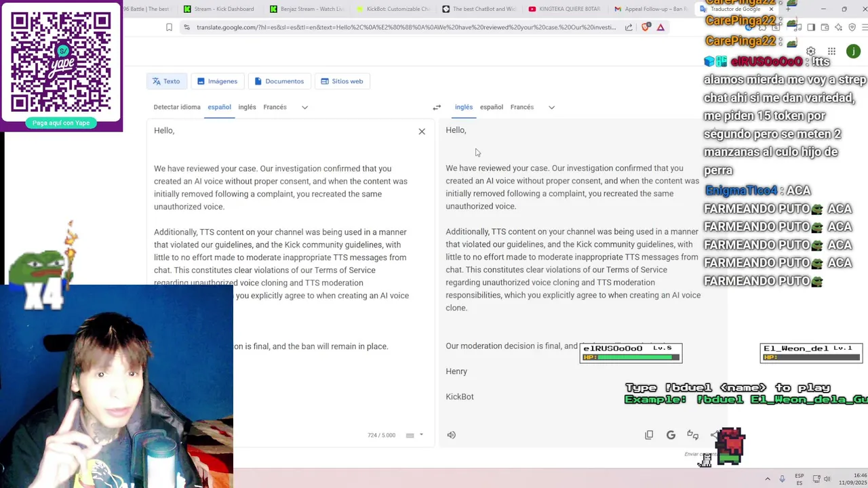The height and width of the screenshot is (488, 868).
Task: Bookmark this page icon in address bar
Action: (169, 27)
